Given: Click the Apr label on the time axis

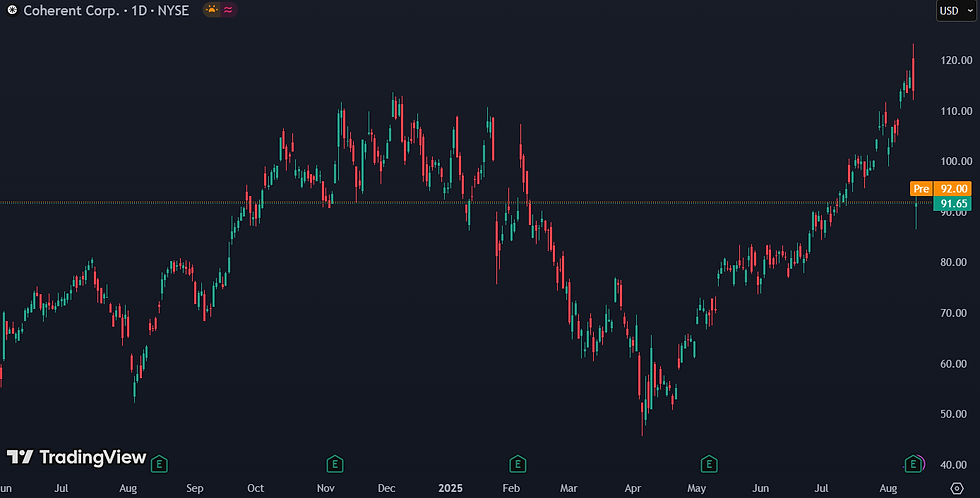Looking at the screenshot, I should (x=633, y=488).
